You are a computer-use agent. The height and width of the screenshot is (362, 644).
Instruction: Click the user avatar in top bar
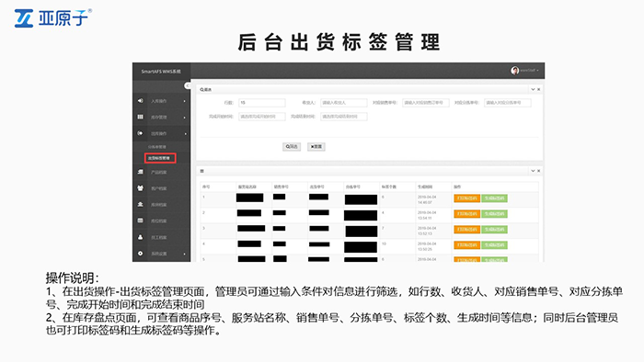[514, 71]
